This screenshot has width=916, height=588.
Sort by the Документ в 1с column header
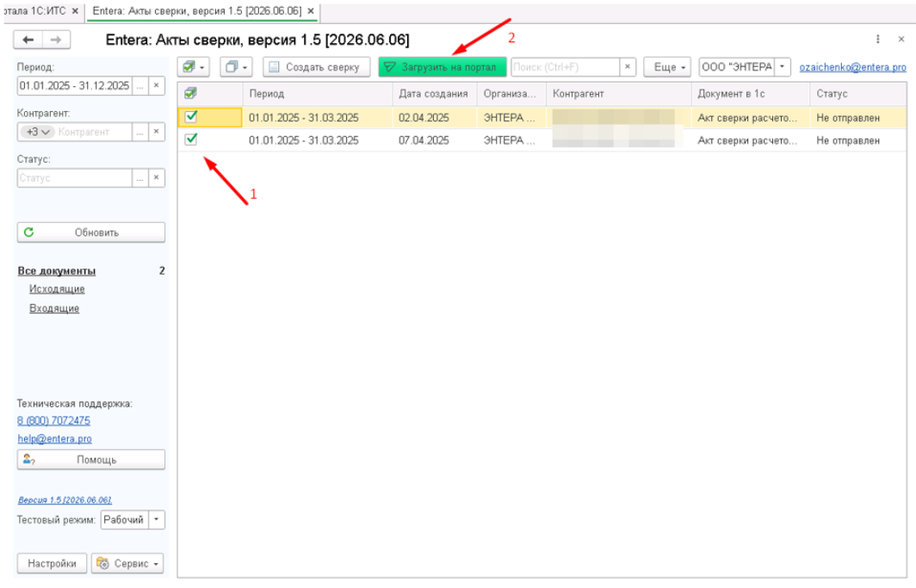(x=751, y=94)
